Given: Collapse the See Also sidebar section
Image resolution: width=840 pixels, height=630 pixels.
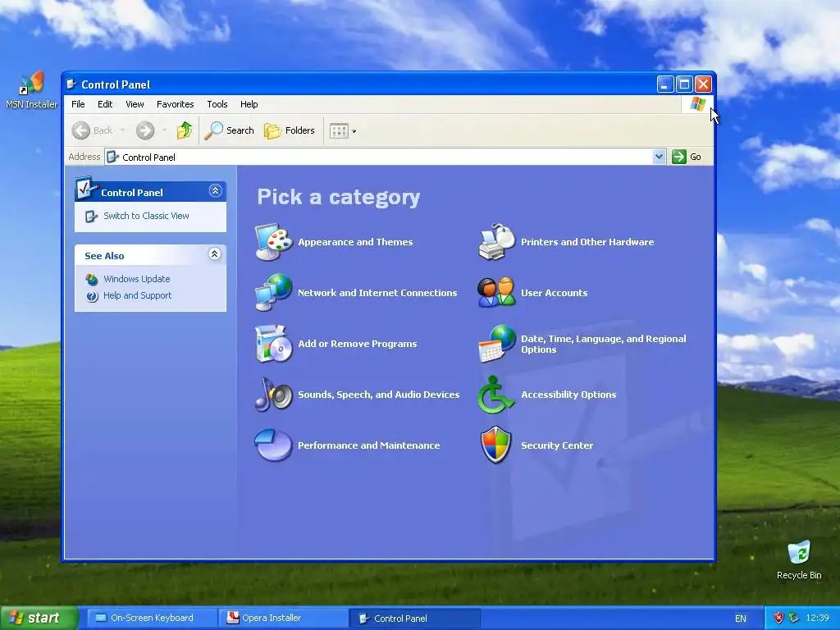Looking at the screenshot, I should (215, 254).
